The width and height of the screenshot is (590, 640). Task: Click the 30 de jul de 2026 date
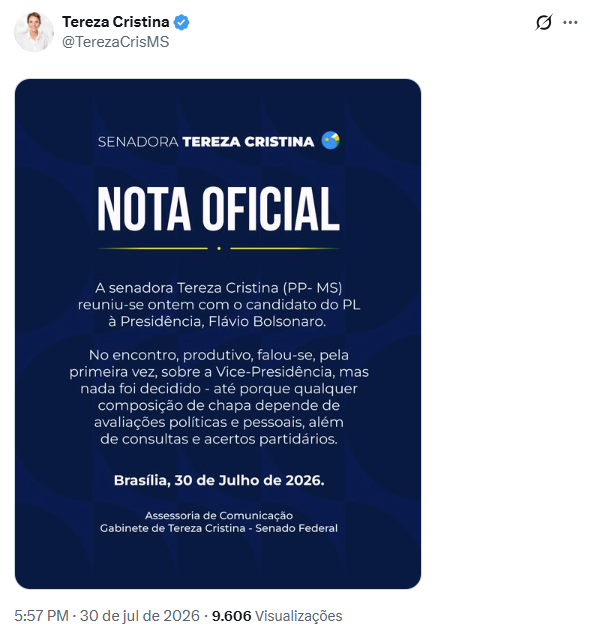click(x=140, y=616)
